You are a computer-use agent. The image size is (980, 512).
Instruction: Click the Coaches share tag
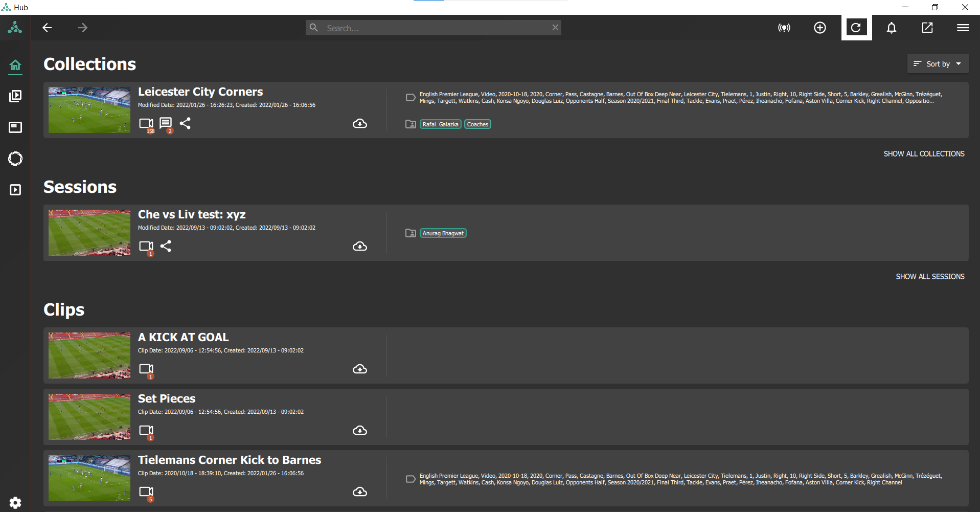click(x=477, y=124)
